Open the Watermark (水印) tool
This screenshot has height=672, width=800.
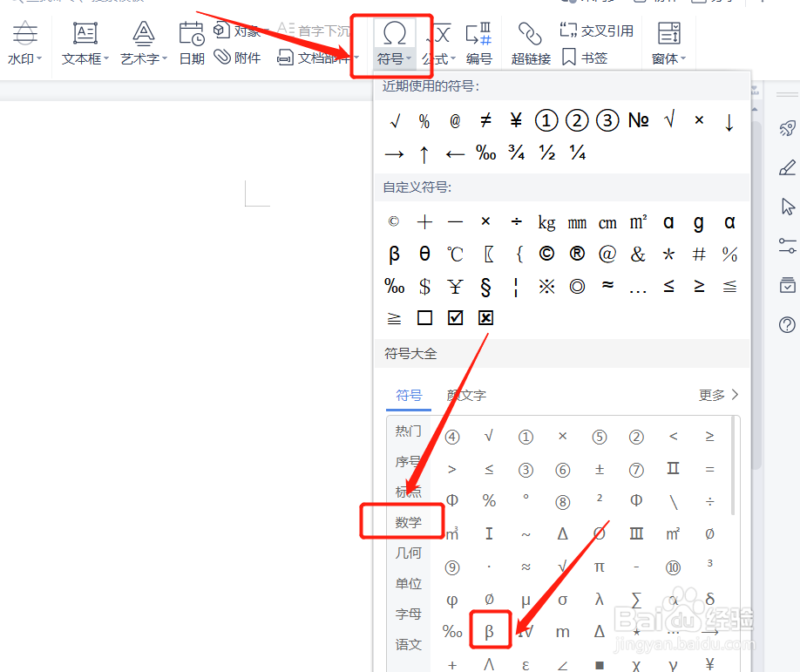pos(24,43)
